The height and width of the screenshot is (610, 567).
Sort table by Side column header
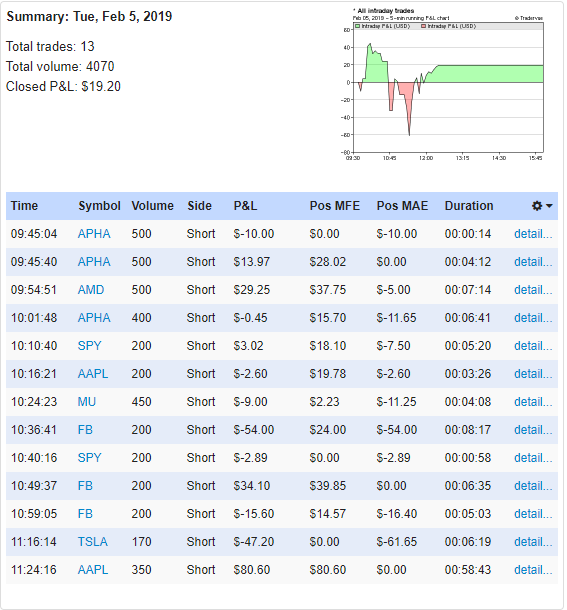199,206
